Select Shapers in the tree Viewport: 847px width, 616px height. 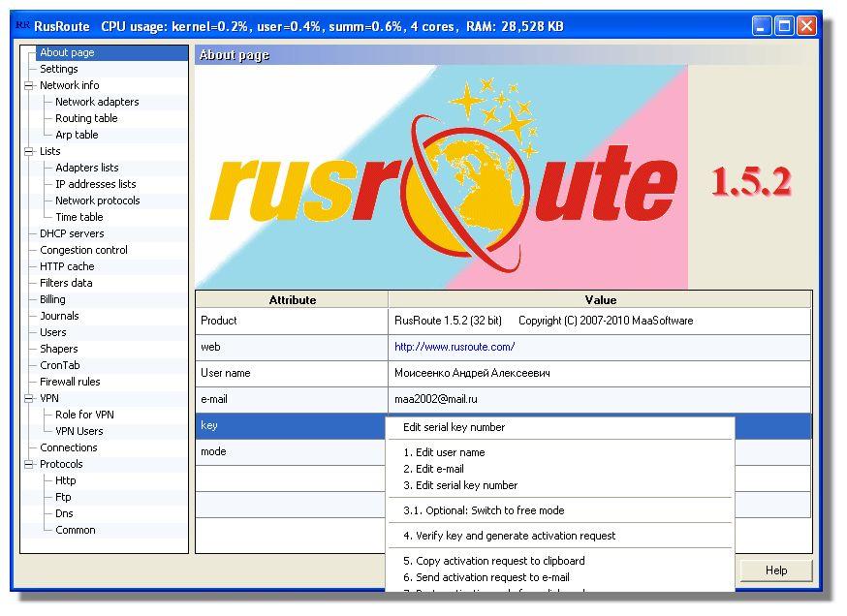59,349
